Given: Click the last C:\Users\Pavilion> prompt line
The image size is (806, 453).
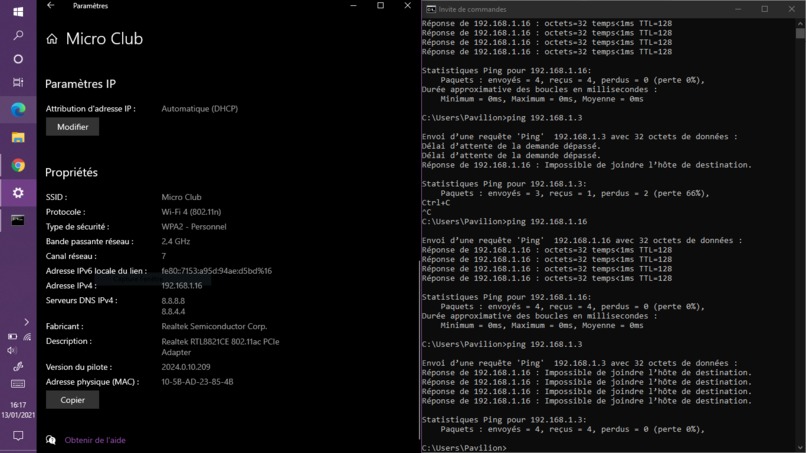Looking at the screenshot, I should pyautogui.click(x=464, y=448).
